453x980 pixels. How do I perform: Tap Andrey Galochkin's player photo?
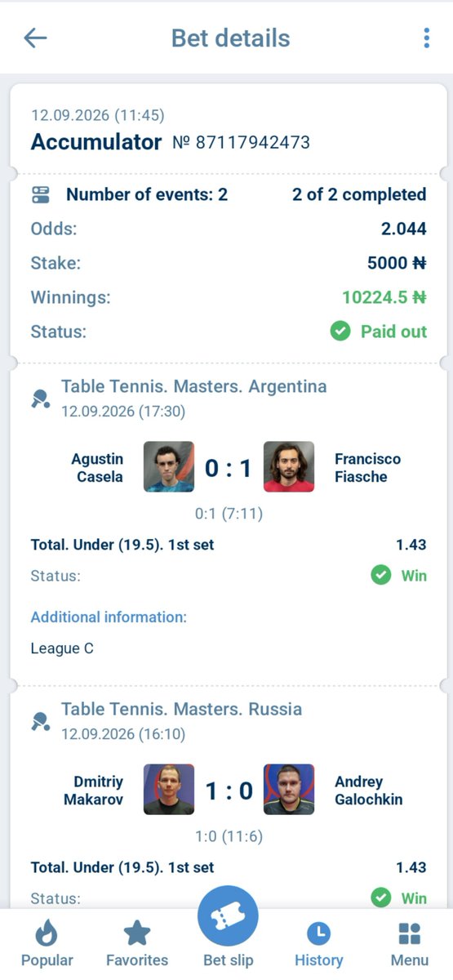tap(289, 790)
